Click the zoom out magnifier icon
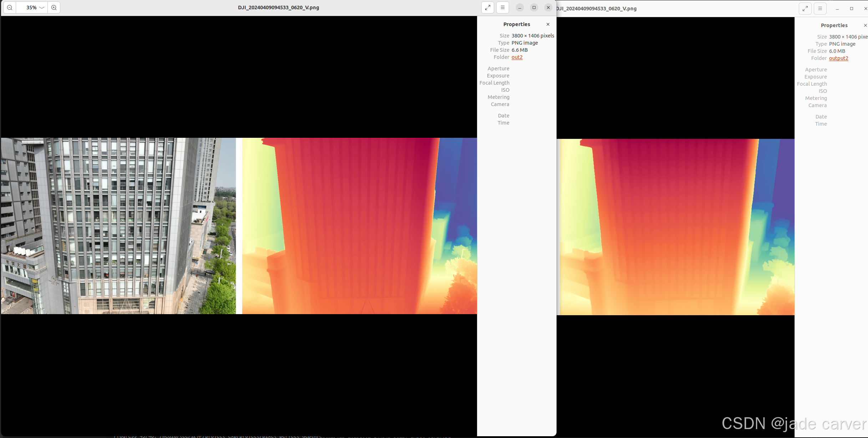Image resolution: width=868 pixels, height=438 pixels. [x=10, y=7]
